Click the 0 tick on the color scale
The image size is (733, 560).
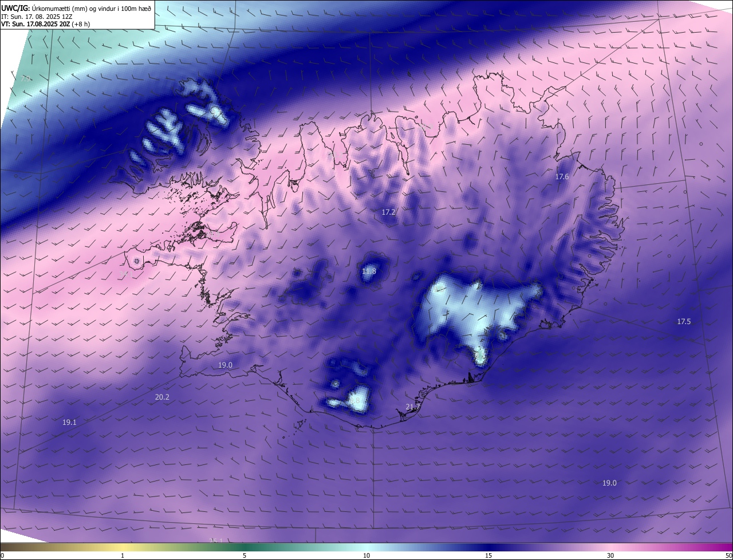(x=2, y=555)
